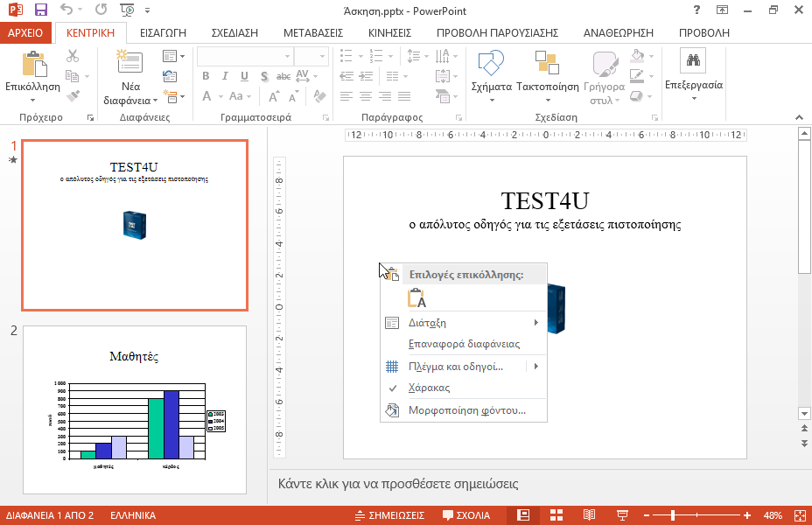Toggle the ΣΧΟΛΙΑ comments pane
Image resolution: width=812 pixels, height=525 pixels.
pyautogui.click(x=466, y=515)
